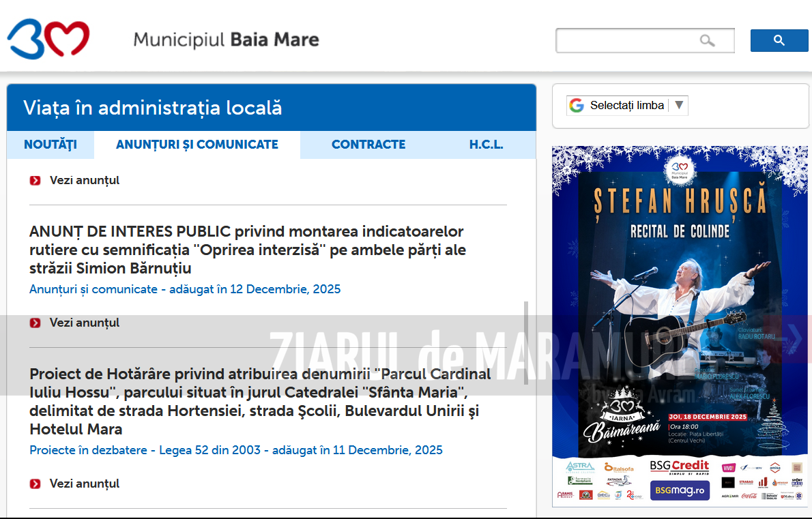This screenshot has width=812, height=519.
Task: Click the red arrow beside first Vezi anunțul
Action: click(x=35, y=181)
